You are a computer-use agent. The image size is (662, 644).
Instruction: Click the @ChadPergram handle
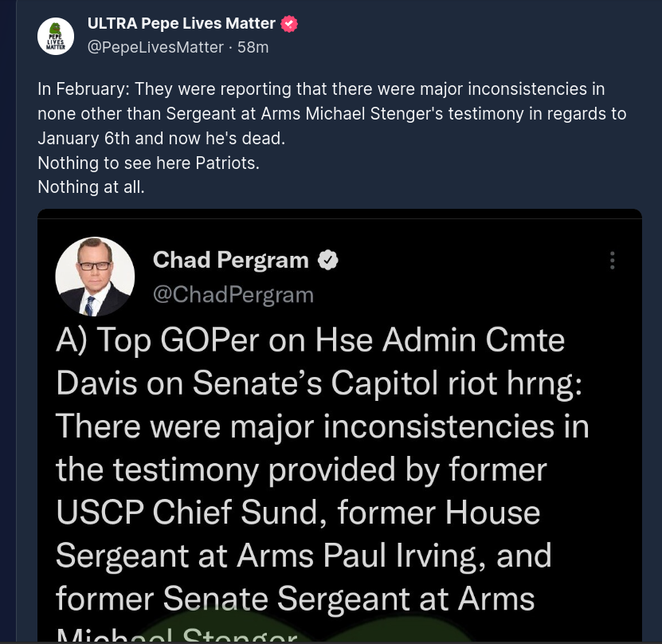click(233, 295)
